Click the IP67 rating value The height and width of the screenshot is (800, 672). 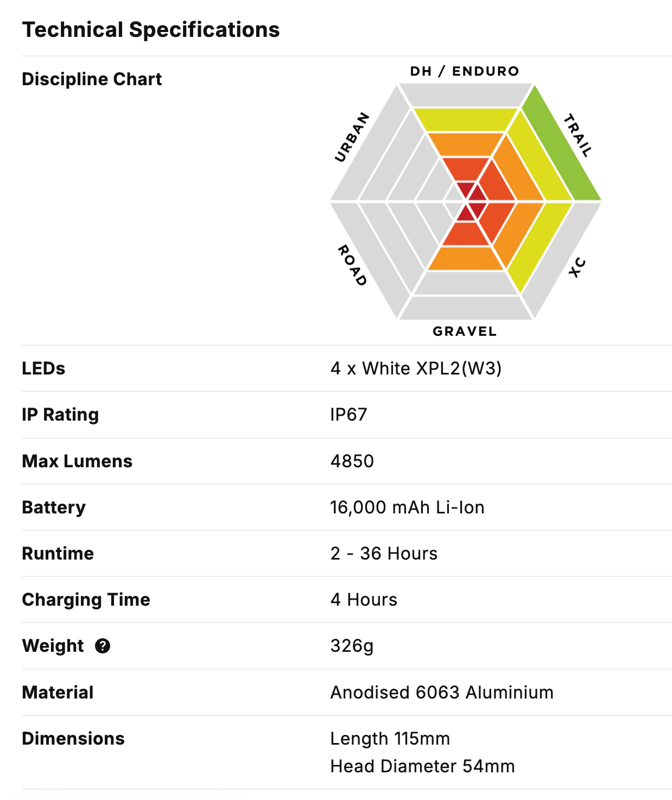[x=348, y=415]
